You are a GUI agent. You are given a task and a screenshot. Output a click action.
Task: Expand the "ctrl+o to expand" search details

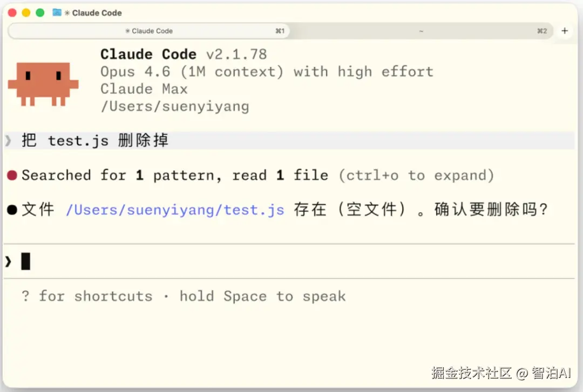[416, 175]
